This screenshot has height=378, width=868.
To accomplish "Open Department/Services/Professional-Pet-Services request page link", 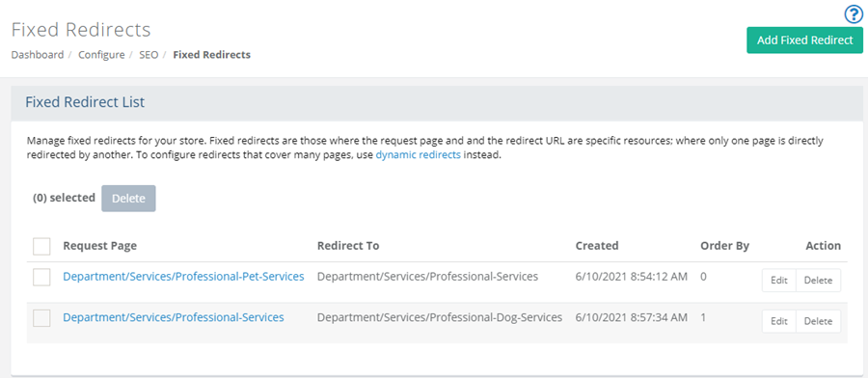I will 183,276.
